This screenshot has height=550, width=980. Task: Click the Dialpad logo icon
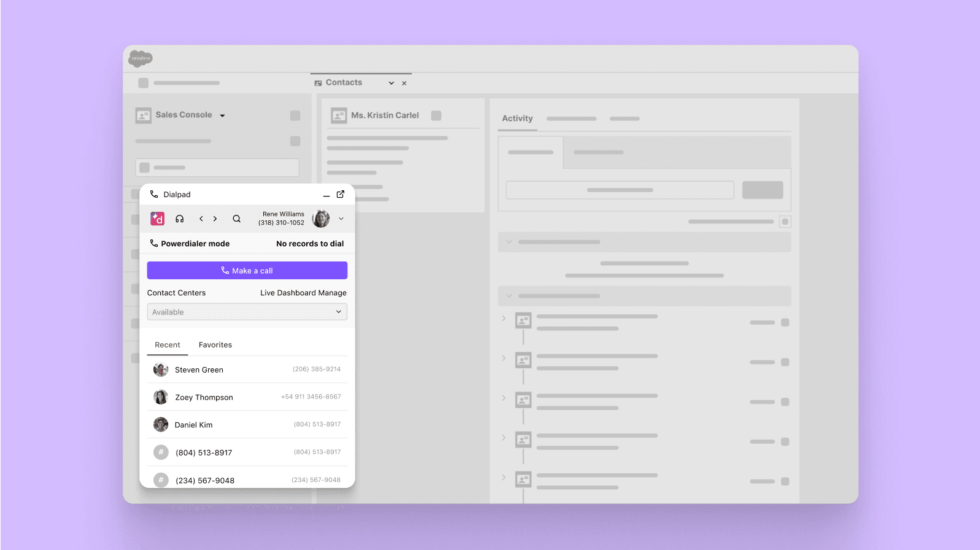158,219
